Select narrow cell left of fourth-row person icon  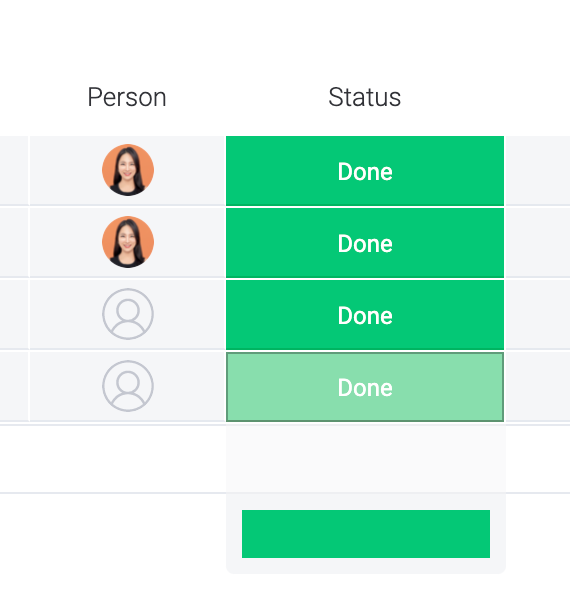[x=14, y=387]
